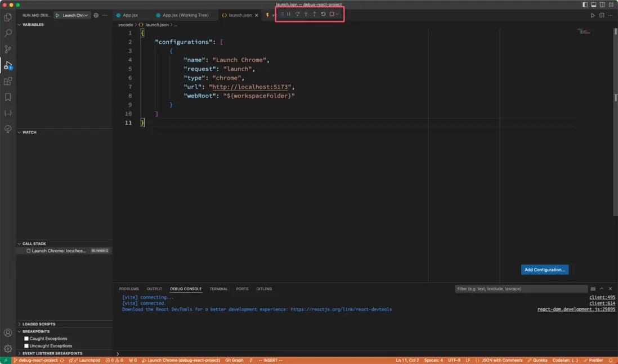This screenshot has width=618, height=364.
Task: Collapse the Watch section
Action: coord(29,132)
